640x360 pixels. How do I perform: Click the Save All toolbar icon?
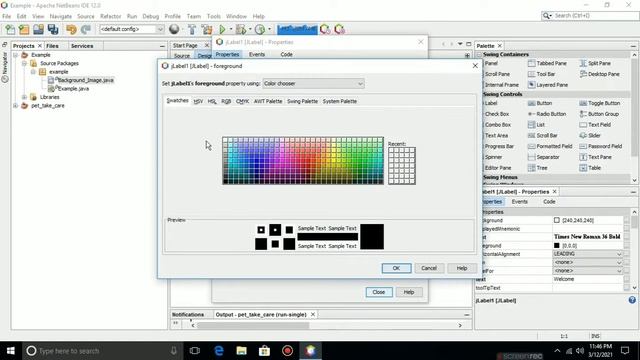[x=53, y=29]
